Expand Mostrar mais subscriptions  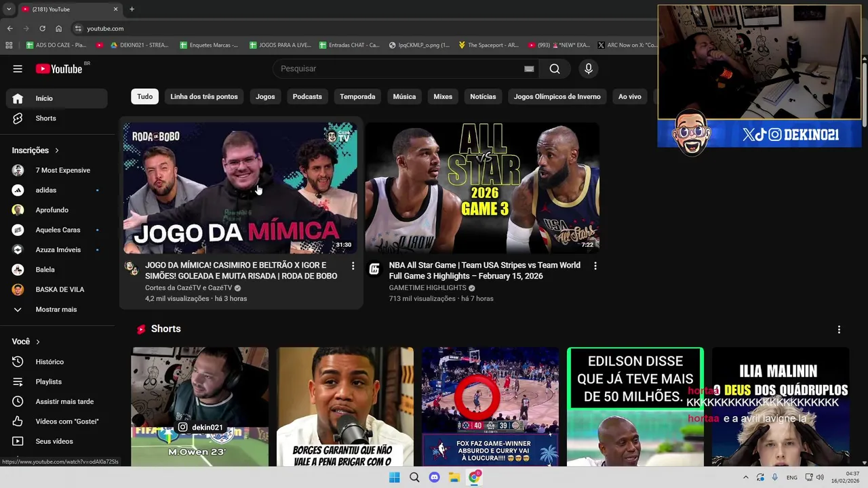click(x=57, y=309)
